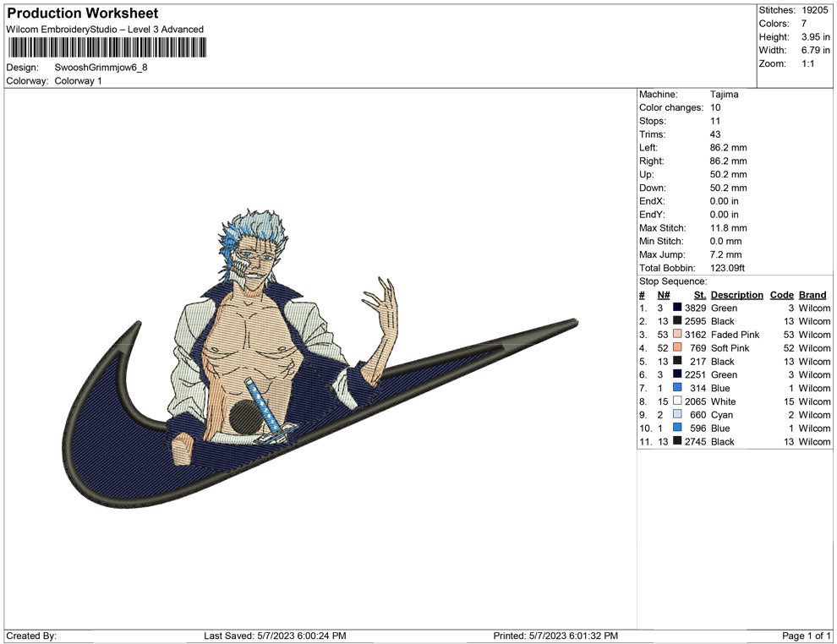Viewport: 837px width, 644px height.
Task: Click the Colorway 1 value
Action: point(78,81)
